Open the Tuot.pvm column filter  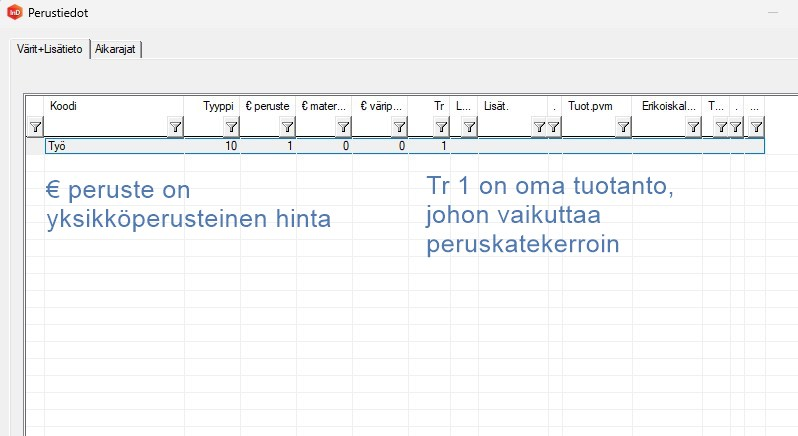pyautogui.click(x=623, y=127)
